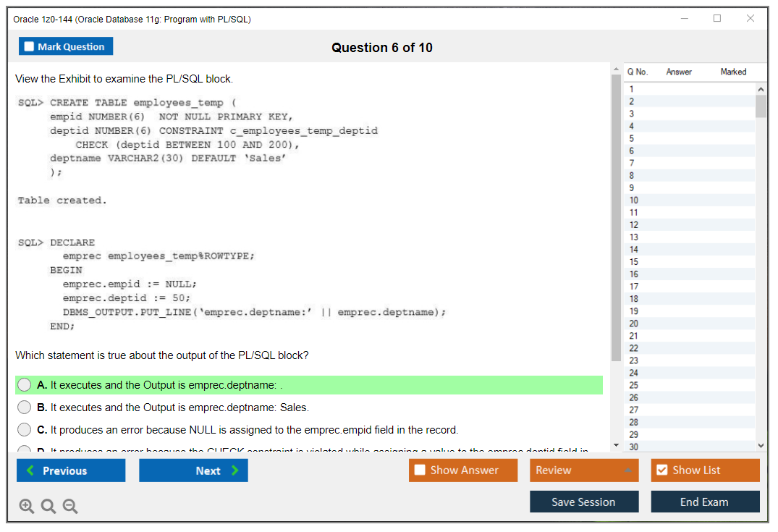
Task: Go to the Next question
Action: pyautogui.click(x=193, y=470)
